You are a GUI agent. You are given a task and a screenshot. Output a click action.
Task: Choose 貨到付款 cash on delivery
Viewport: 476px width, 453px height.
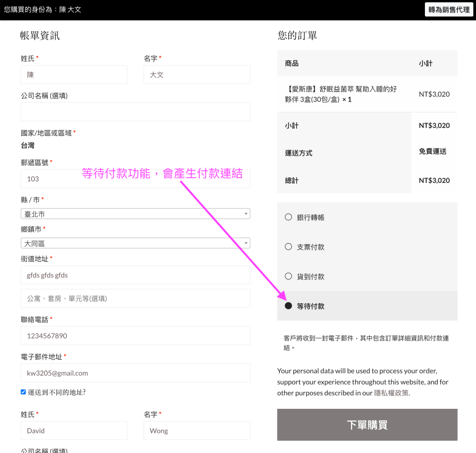pos(288,277)
